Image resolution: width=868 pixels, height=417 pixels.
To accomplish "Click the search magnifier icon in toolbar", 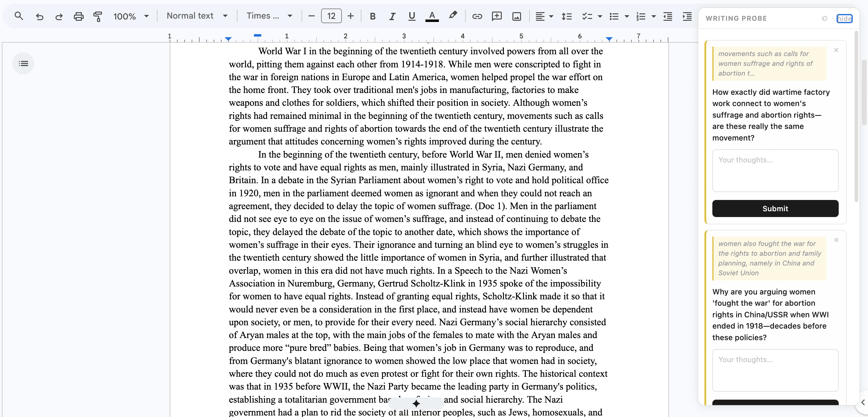I will tap(19, 16).
